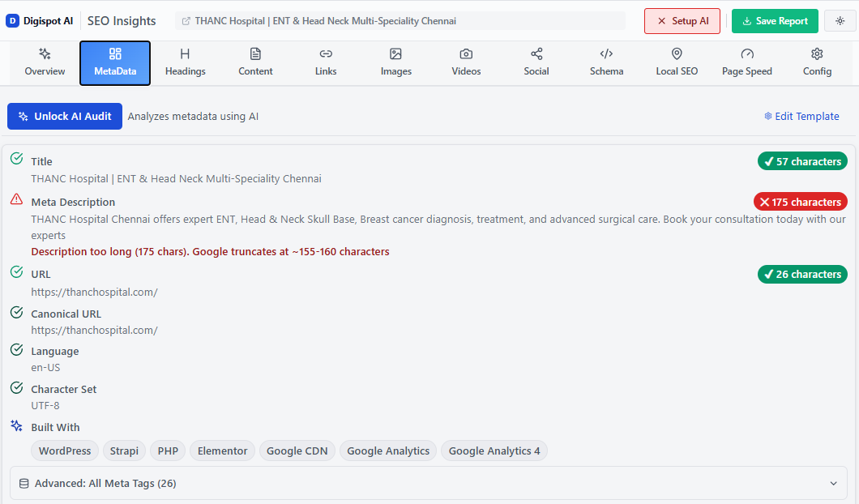Click the Digispot AI logo icon
The width and height of the screenshot is (859, 504).
(x=12, y=21)
